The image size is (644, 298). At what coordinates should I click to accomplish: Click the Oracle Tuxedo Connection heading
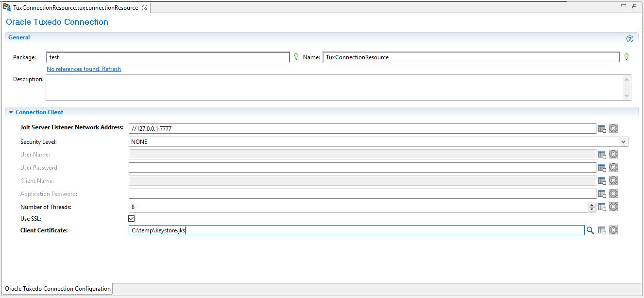[x=57, y=22]
